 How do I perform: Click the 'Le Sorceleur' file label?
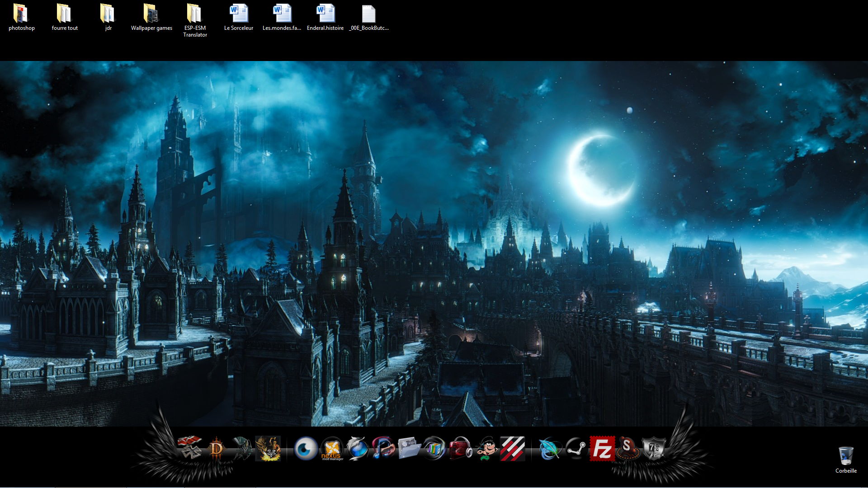239,28
